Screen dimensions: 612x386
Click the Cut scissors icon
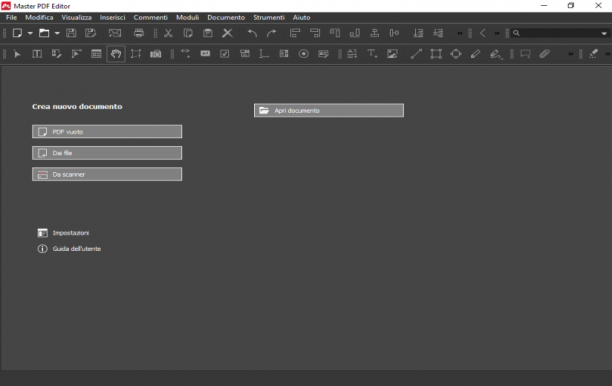168,33
